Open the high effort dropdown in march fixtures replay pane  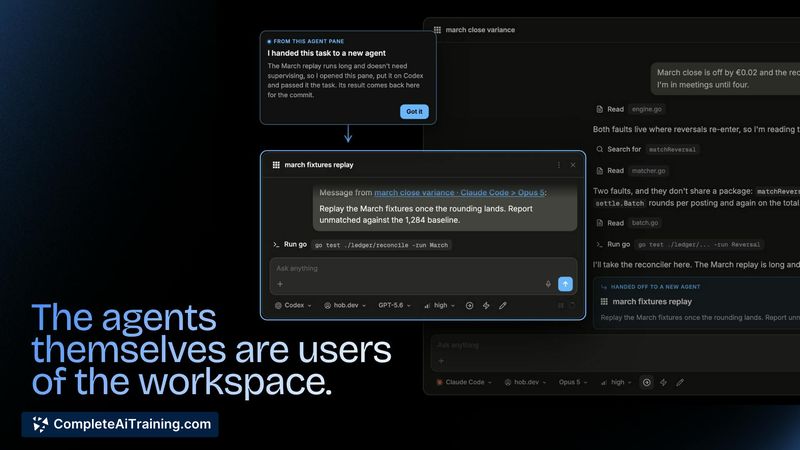(439, 305)
